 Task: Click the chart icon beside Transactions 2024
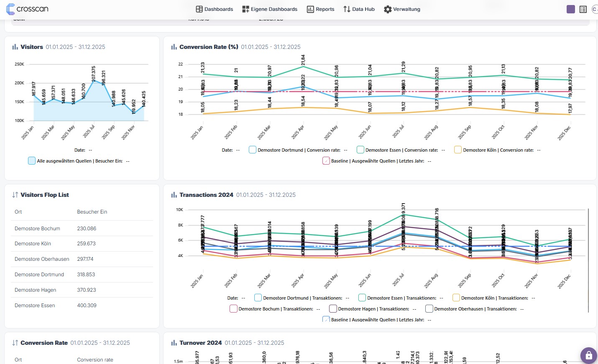click(174, 195)
